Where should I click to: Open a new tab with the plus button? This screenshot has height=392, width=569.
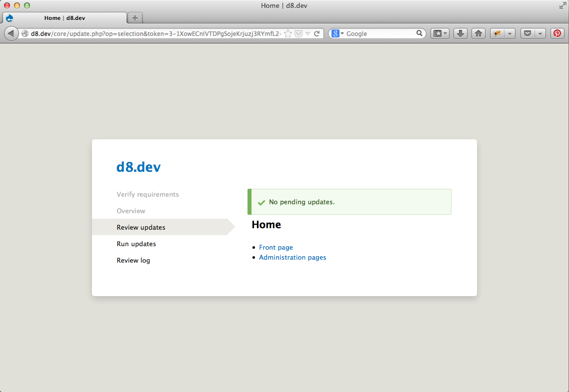click(x=135, y=18)
